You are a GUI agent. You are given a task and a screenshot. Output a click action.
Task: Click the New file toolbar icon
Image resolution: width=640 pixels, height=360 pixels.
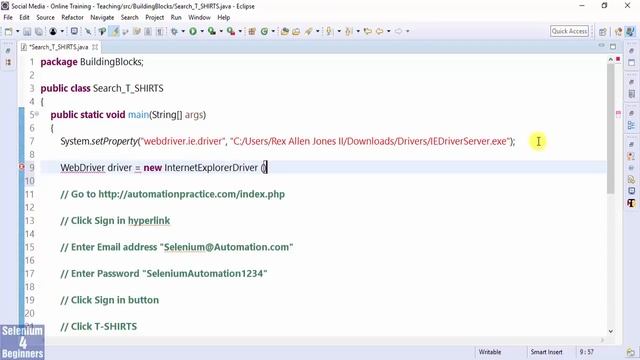(9, 31)
